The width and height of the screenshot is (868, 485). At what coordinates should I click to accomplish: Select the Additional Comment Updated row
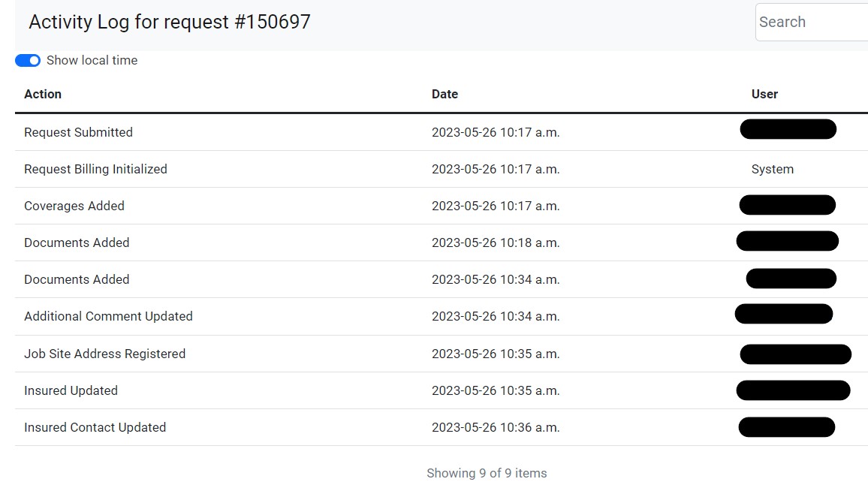[442, 316]
